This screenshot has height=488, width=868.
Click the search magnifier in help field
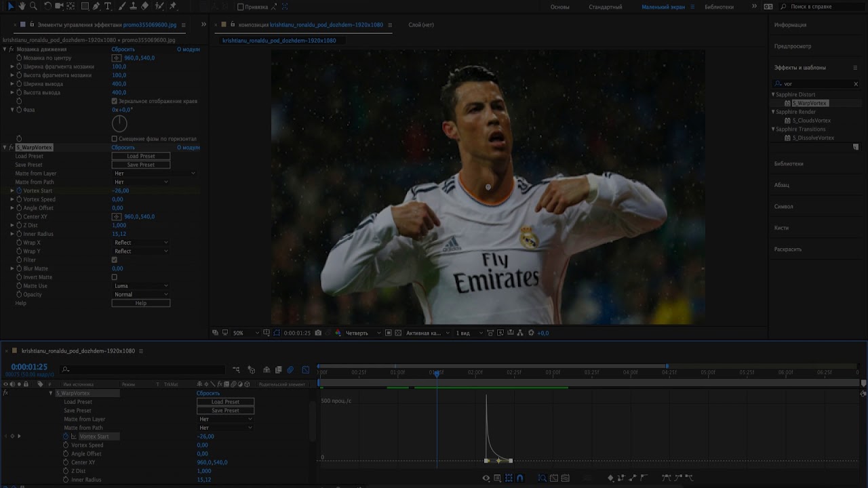tap(784, 6)
